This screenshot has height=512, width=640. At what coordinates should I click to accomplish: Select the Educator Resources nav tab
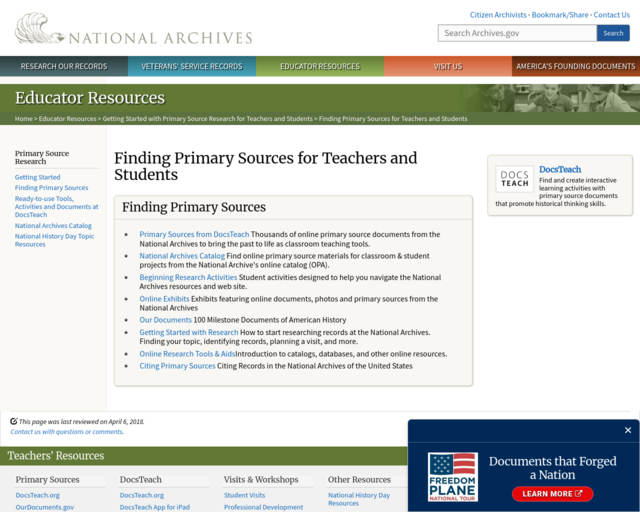click(320, 66)
